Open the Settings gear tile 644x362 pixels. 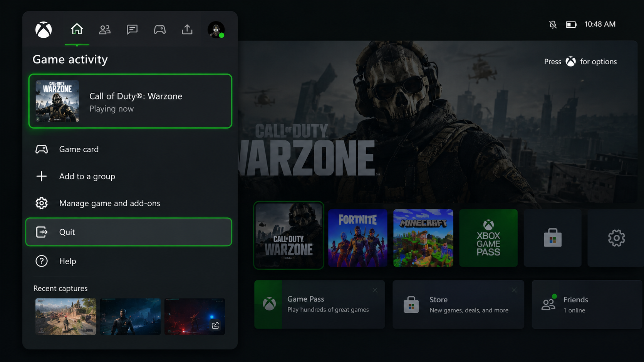tap(616, 238)
